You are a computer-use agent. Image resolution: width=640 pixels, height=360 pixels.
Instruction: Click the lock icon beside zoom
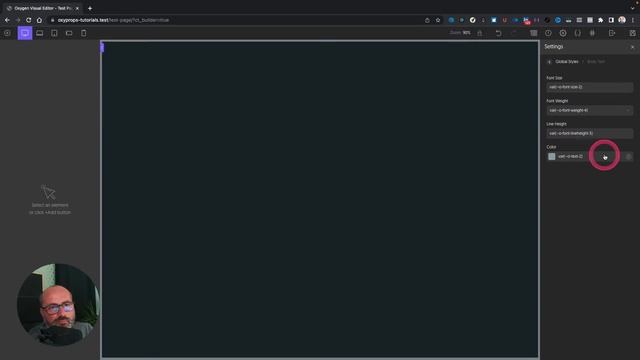(480, 33)
